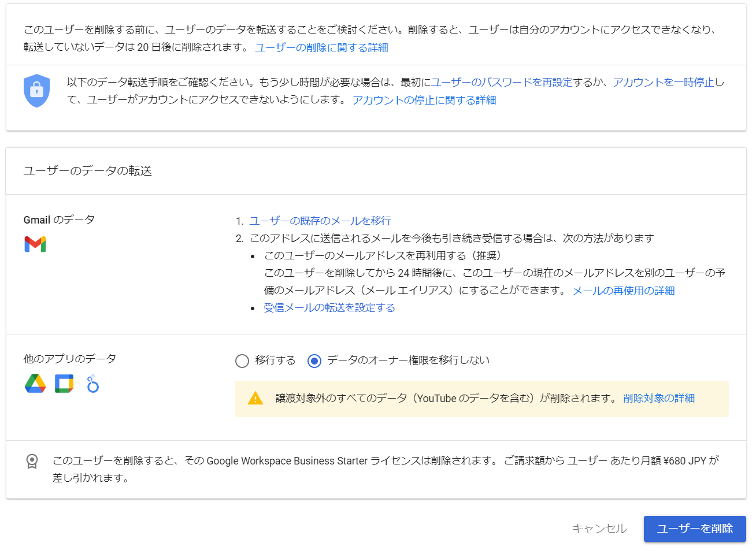The height and width of the screenshot is (554, 756).
Task: Click the Gmail envelope icon
Action: click(35, 244)
